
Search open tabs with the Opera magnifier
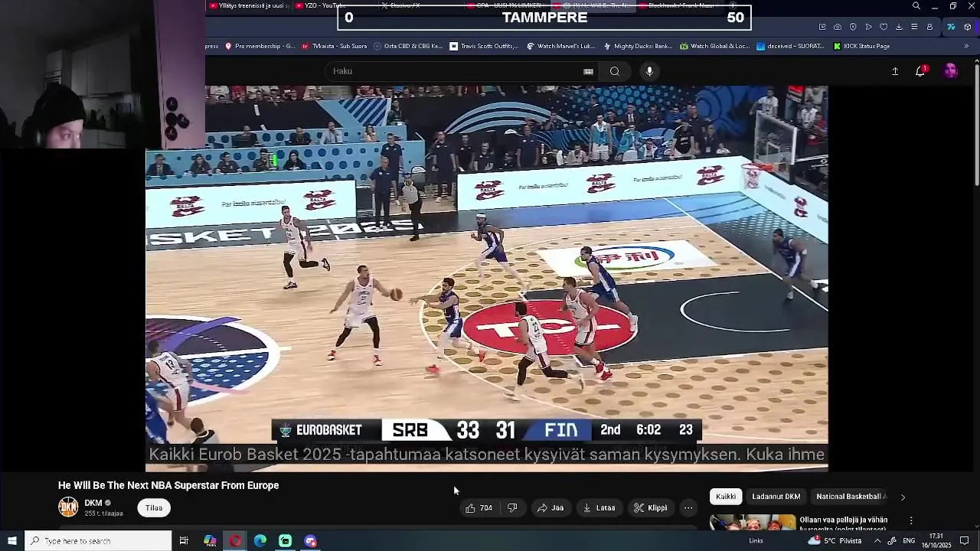pyautogui.click(x=916, y=6)
